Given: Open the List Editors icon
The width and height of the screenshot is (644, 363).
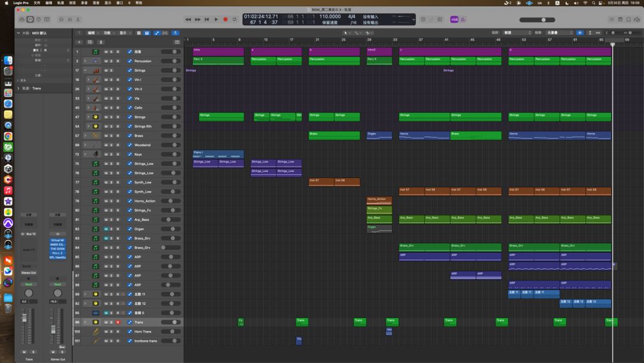Looking at the screenshot, I should (612, 19).
